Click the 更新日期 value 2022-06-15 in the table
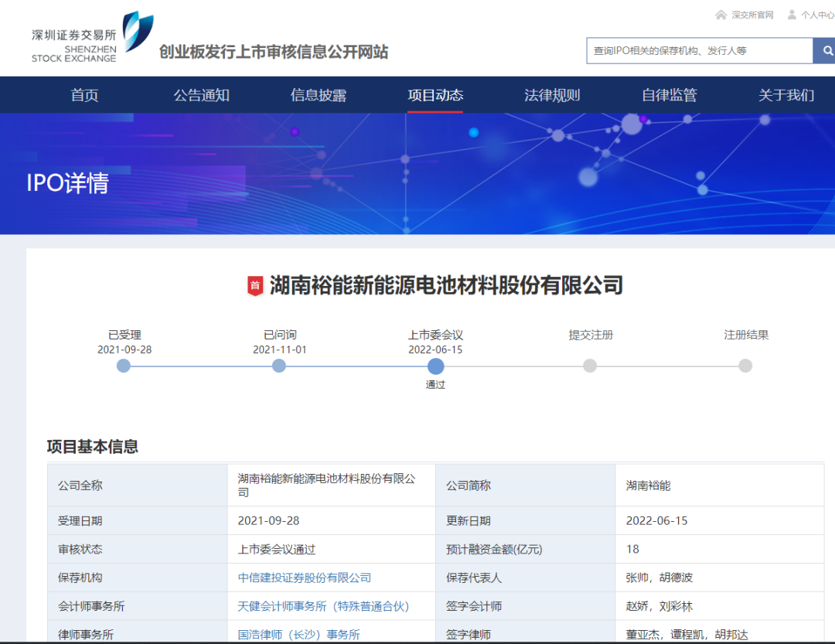This screenshot has width=835, height=644. point(656,520)
